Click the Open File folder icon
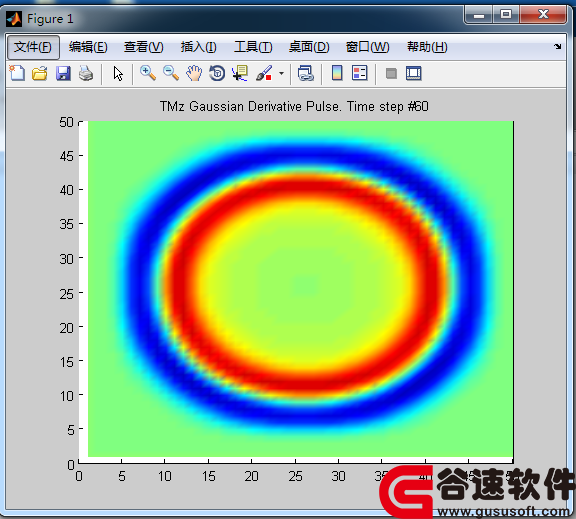Screen dimensions: 576x519 click(x=40, y=73)
